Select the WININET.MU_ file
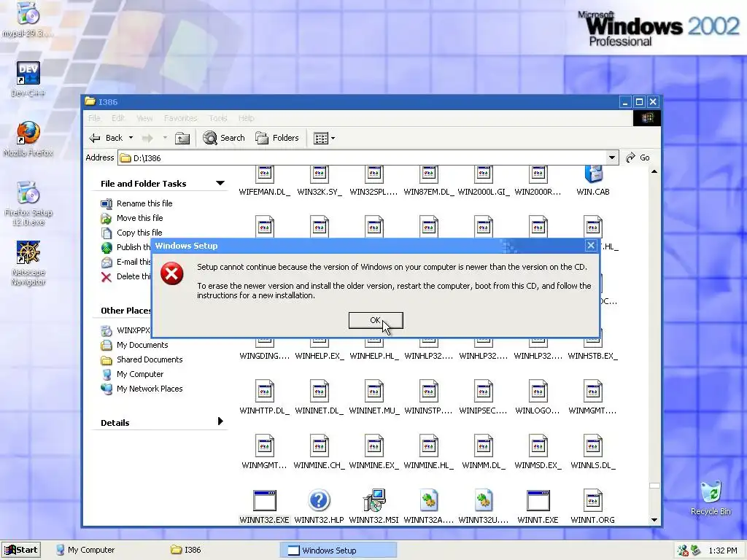The width and height of the screenshot is (747, 560). coord(373,397)
